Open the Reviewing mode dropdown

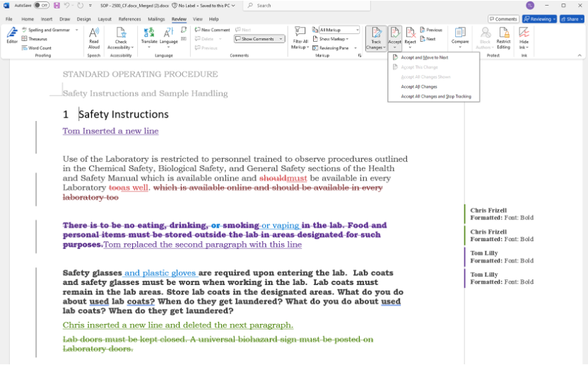tap(539, 19)
